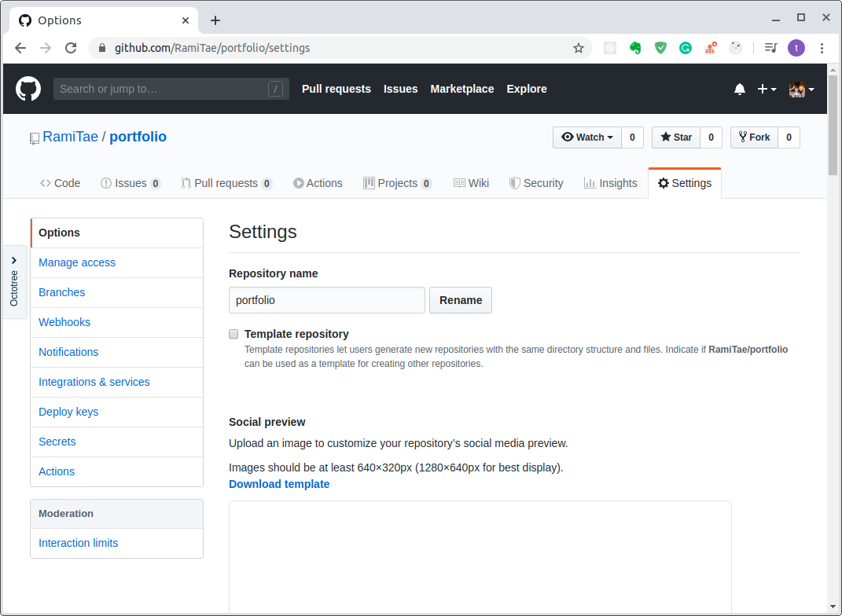This screenshot has width=842, height=616.
Task: Switch to the Insights tab
Action: click(x=611, y=183)
